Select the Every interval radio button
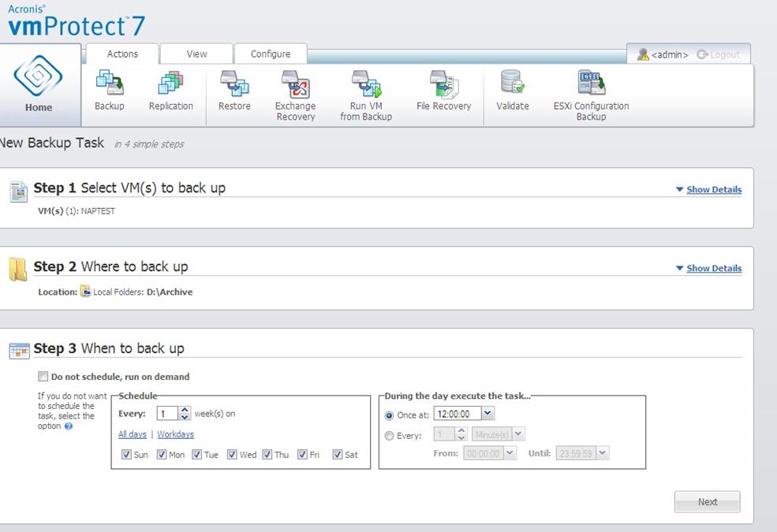Image resolution: width=777 pixels, height=532 pixels. point(390,436)
